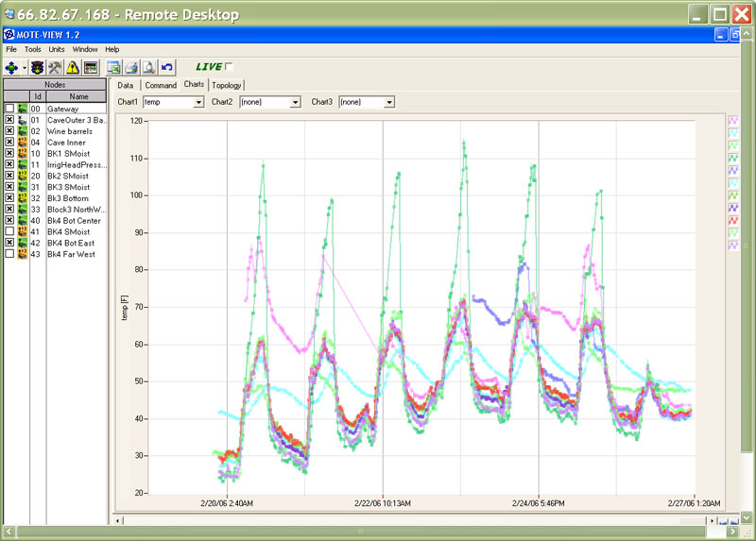Image resolution: width=756 pixels, height=541 pixels.
Task: Switch to the Topology tab
Action: pos(227,85)
